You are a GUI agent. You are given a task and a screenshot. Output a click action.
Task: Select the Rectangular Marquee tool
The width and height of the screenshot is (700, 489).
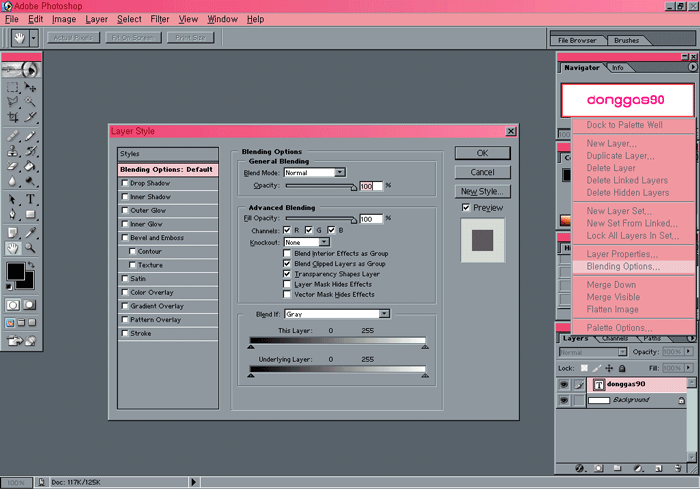12,87
